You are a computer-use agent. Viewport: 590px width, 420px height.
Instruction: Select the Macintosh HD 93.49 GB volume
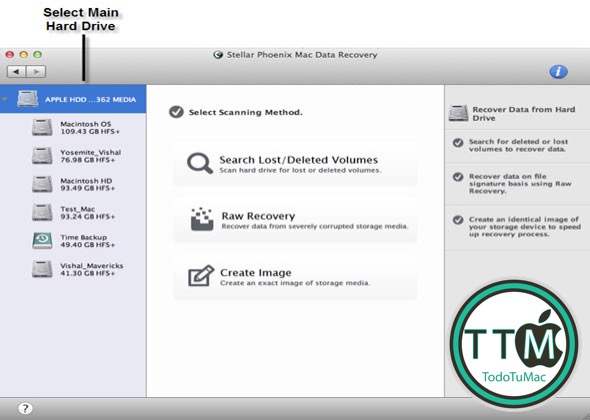pyautogui.click(x=73, y=184)
